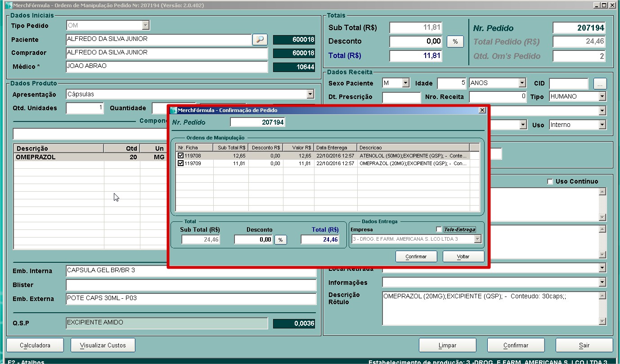Image resolution: width=620 pixels, height=364 pixels.
Task: Open the Calculadora button
Action: (35, 346)
